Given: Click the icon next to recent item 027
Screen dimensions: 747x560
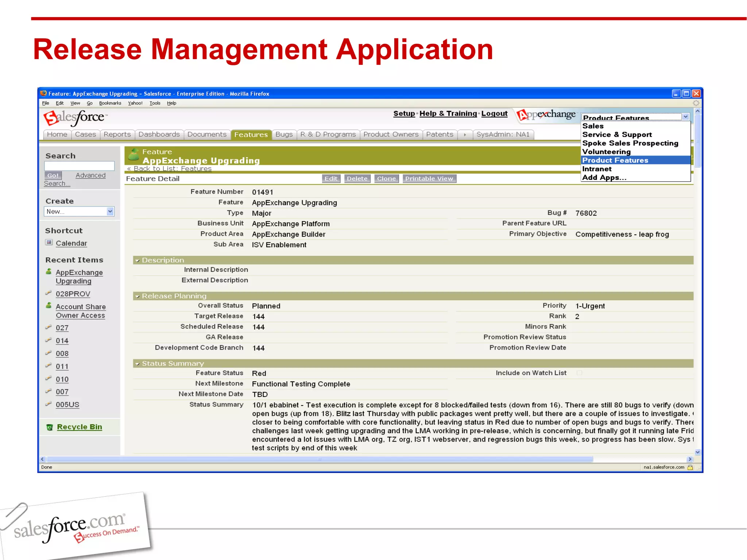Looking at the screenshot, I should [48, 327].
